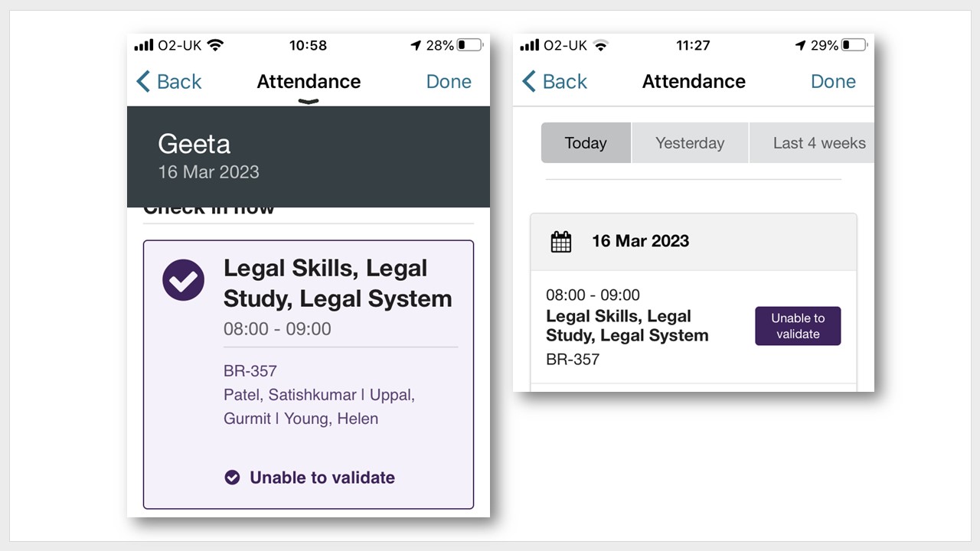
Task: Switch to the Yesterday tab
Action: 690,143
